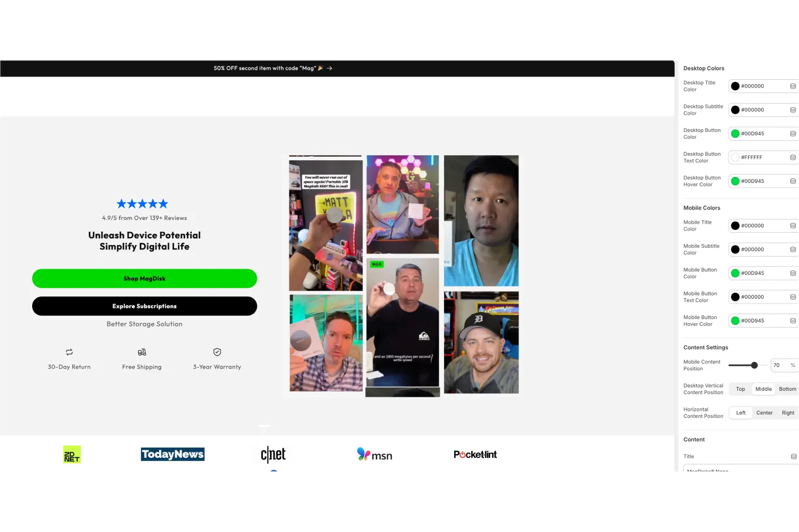Pick the Mobile Button Hover Color swatch
799x532 pixels.
click(x=735, y=321)
